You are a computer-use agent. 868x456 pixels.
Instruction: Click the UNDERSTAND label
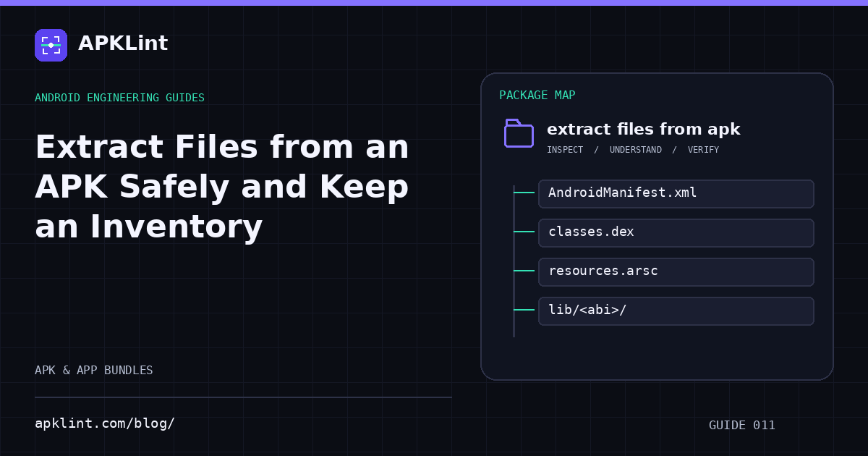coord(636,150)
